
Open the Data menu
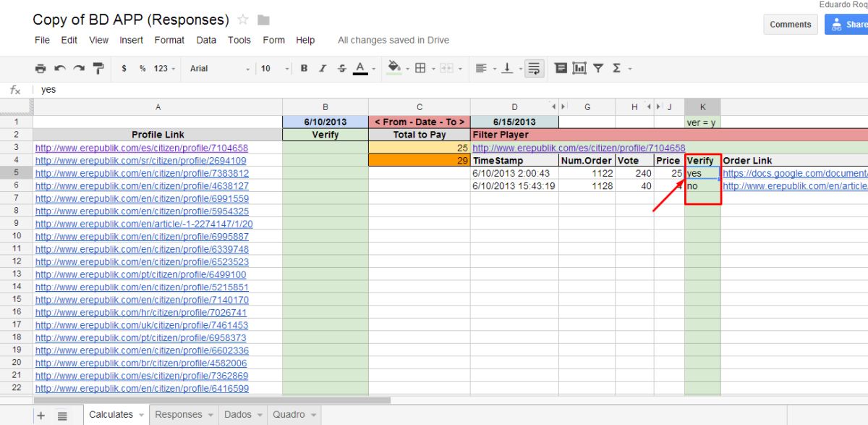[206, 40]
